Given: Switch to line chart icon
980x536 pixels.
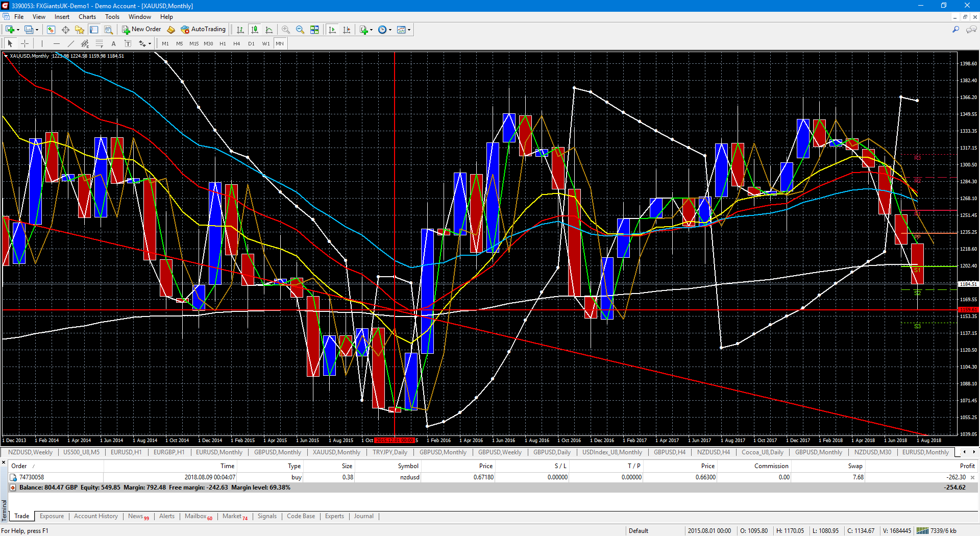Looking at the screenshot, I should (x=269, y=30).
